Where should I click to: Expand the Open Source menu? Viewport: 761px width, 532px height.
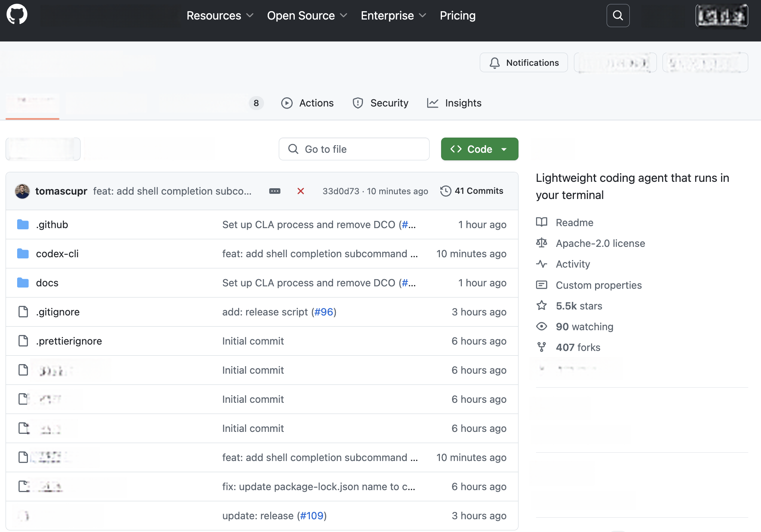(x=307, y=16)
